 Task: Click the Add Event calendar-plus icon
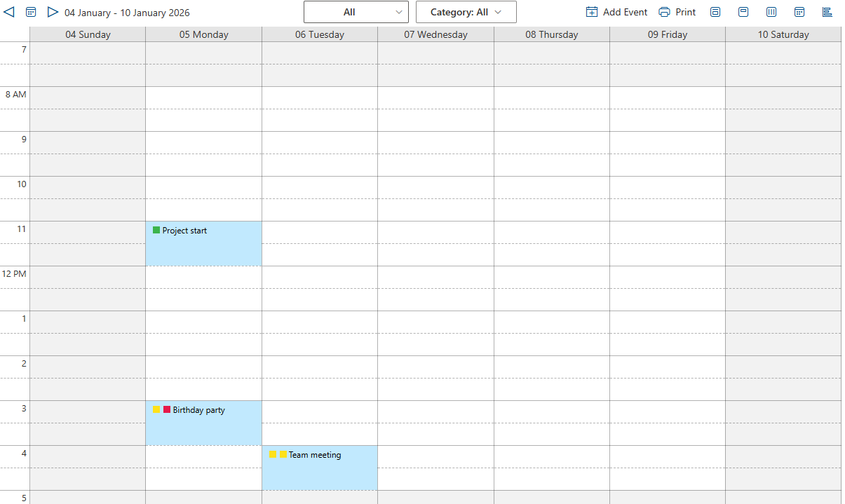click(x=592, y=12)
